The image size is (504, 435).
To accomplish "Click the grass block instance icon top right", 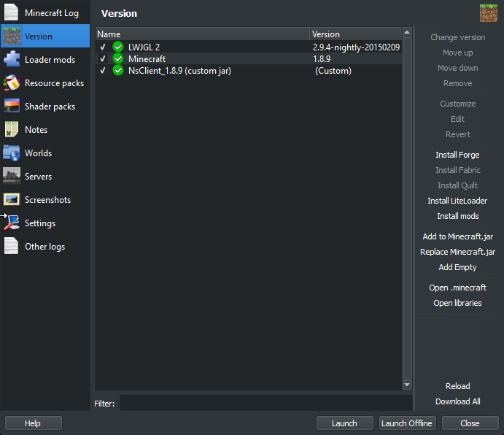I will tap(489, 13).
